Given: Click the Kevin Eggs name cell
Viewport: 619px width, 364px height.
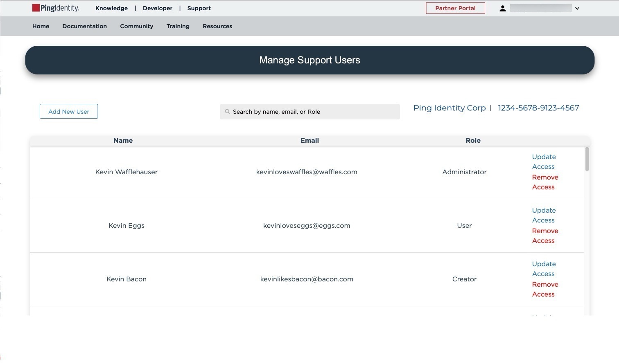Looking at the screenshot, I should 127,225.
